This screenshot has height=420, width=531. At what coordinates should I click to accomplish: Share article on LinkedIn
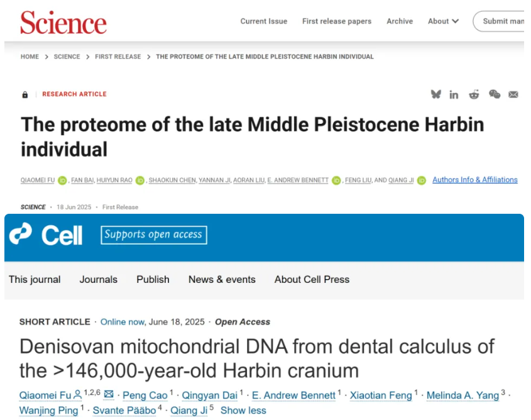pyautogui.click(x=454, y=94)
